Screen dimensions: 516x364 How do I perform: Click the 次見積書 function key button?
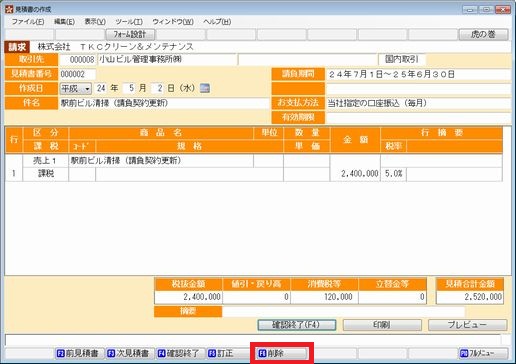pyautogui.click(x=130, y=353)
